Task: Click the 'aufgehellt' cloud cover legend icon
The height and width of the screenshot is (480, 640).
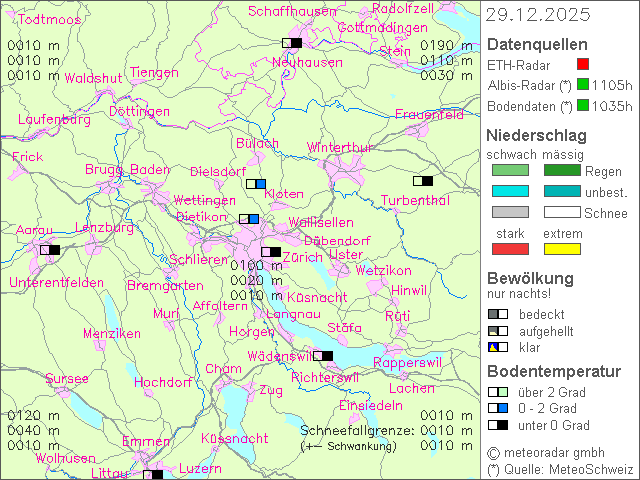Action: [497, 330]
